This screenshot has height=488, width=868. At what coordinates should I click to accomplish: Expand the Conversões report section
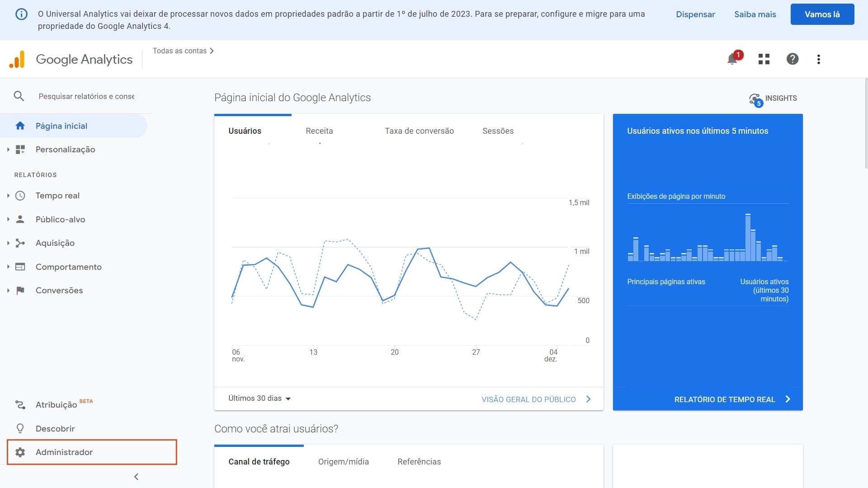pos(59,291)
